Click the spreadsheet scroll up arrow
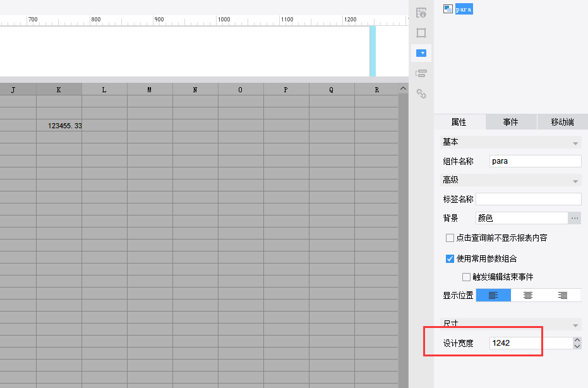 [403, 88]
